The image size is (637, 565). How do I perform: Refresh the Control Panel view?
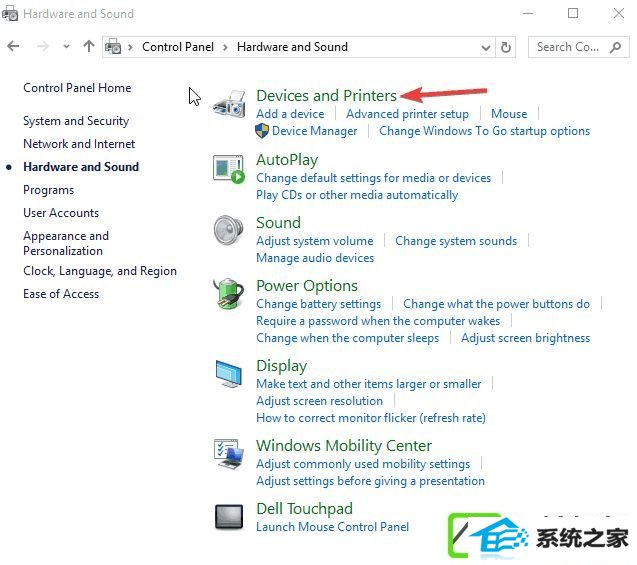[506, 47]
